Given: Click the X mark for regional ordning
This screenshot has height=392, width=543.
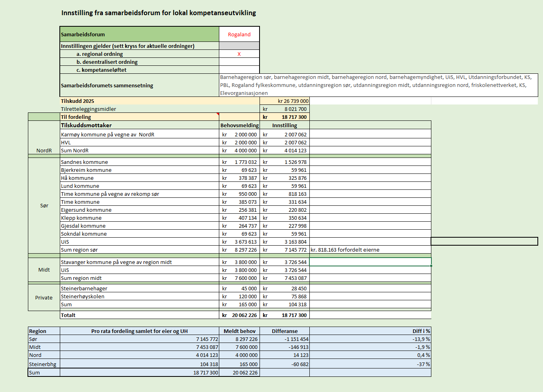Looking at the screenshot, I should [239, 54].
